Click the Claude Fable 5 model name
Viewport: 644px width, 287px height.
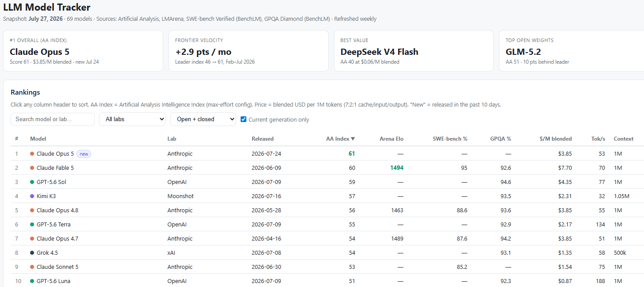tap(55, 168)
